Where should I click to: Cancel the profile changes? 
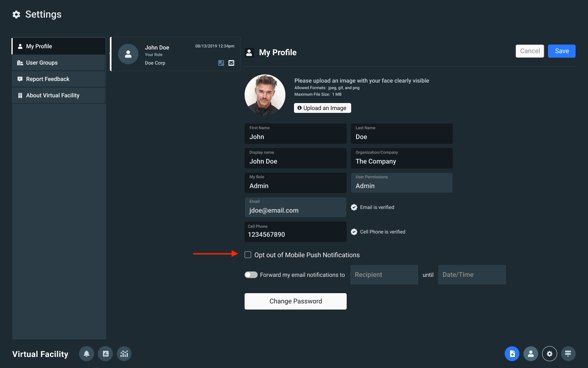[530, 51]
